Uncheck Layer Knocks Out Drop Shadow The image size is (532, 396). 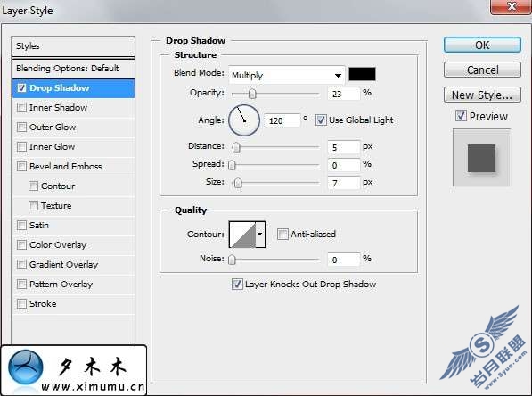[237, 284]
